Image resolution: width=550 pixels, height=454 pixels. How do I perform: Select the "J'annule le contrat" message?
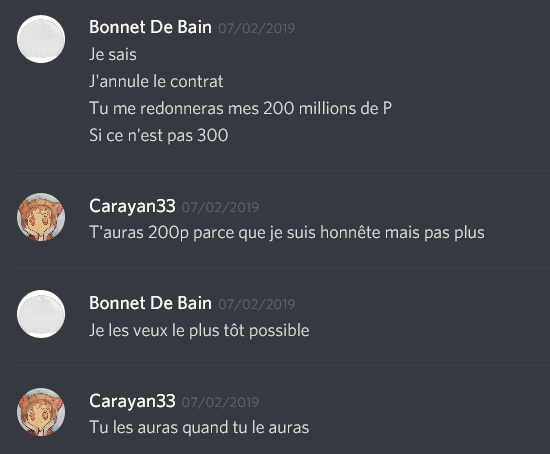(156, 81)
